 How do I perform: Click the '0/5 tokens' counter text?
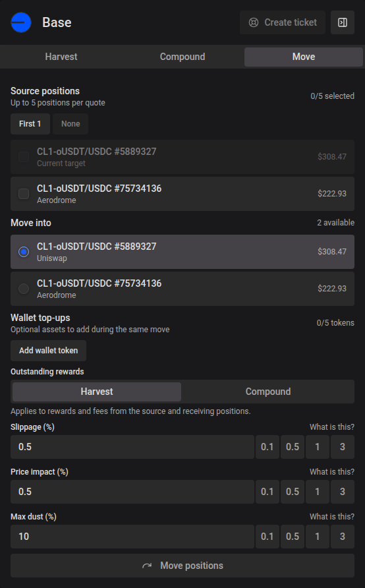pyautogui.click(x=335, y=323)
